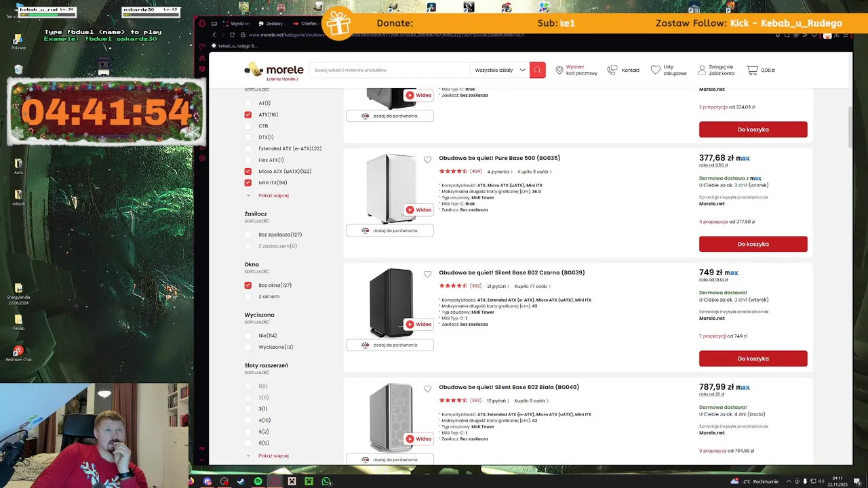
Task: Open Listy zakupowe heart icon
Action: pyautogui.click(x=655, y=70)
